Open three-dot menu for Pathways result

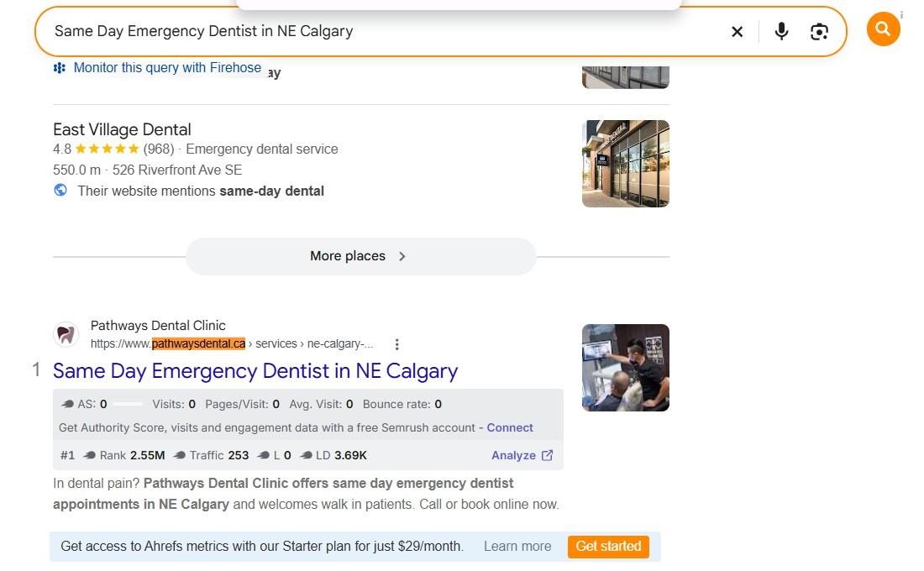[x=396, y=344]
